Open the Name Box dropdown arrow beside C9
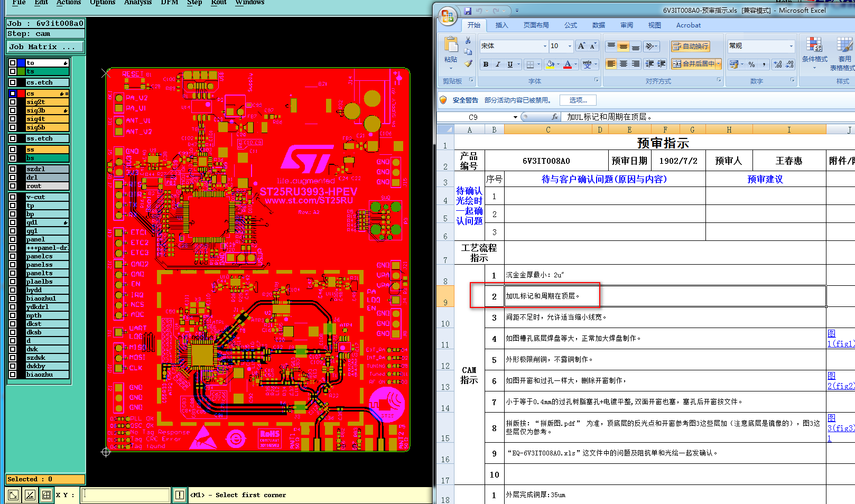The width and height of the screenshot is (855, 504). (515, 117)
